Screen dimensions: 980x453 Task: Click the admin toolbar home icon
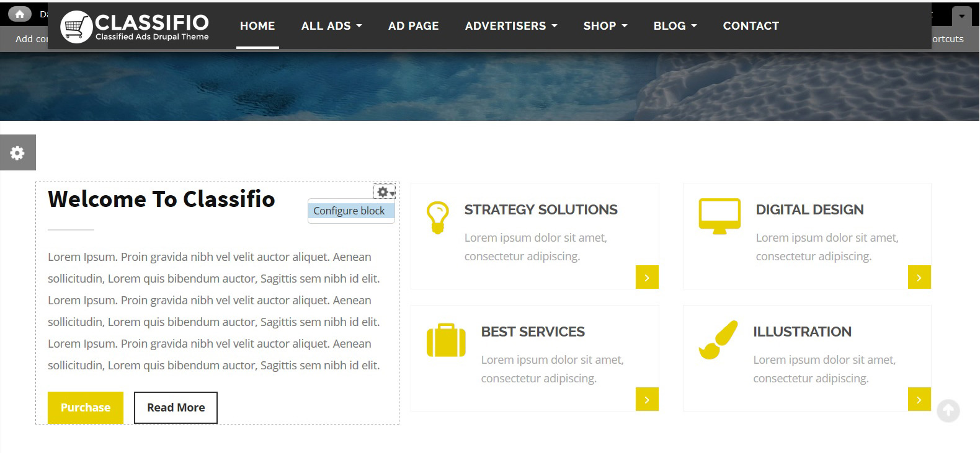coord(20,14)
